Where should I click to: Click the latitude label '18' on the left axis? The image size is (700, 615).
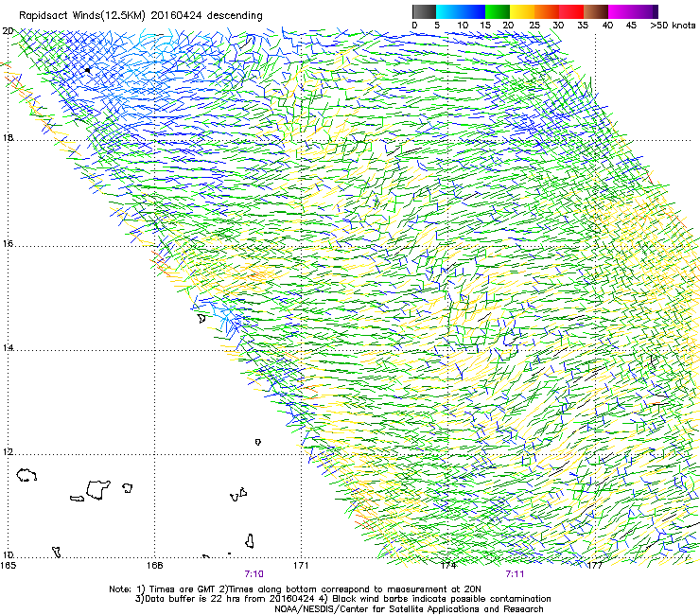click(8, 137)
